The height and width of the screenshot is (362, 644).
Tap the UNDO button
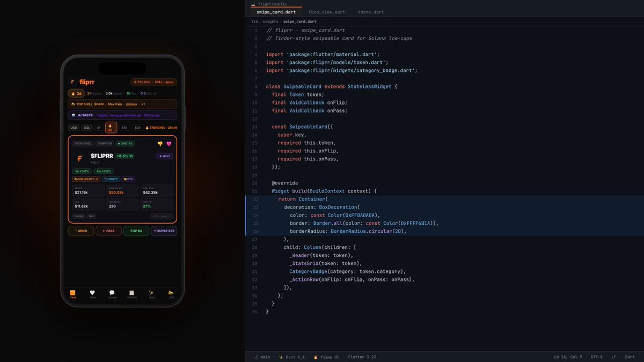80,231
